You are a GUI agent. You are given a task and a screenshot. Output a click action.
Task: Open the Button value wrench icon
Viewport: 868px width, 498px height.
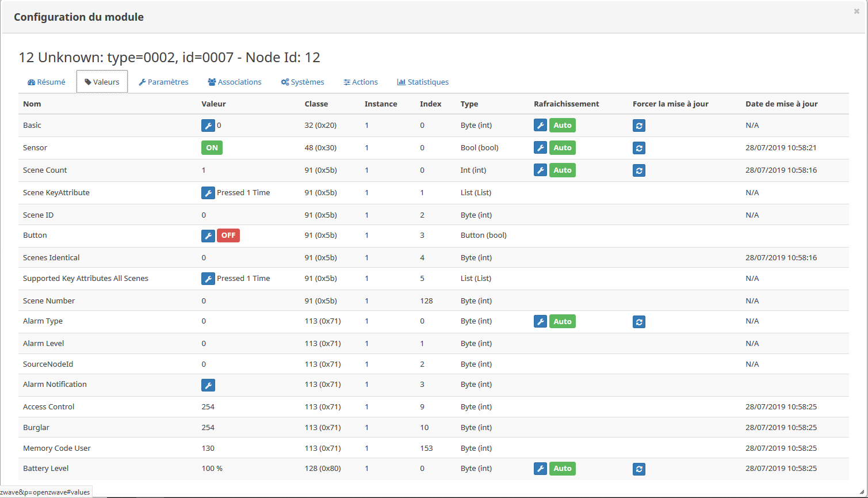(x=208, y=235)
